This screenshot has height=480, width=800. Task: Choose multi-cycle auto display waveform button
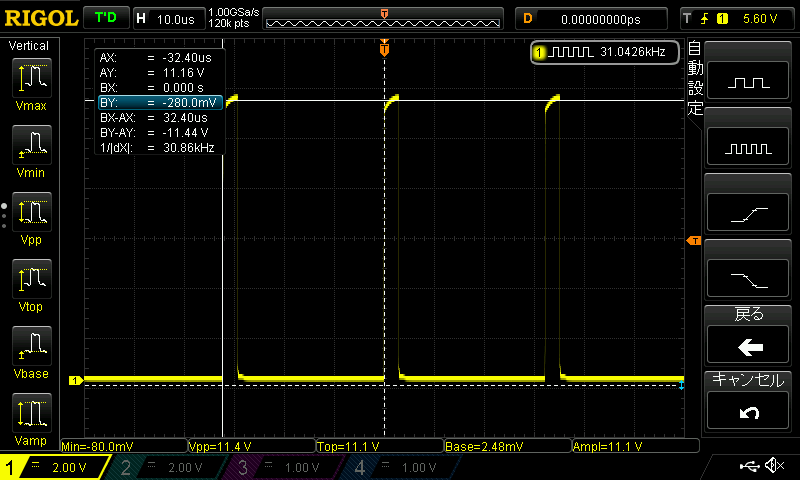[748, 146]
